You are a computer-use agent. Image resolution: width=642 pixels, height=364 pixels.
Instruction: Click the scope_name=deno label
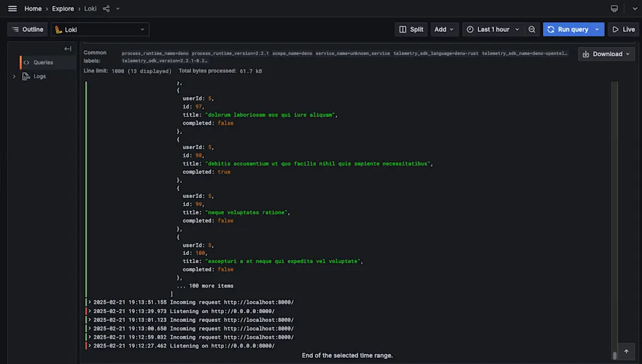[292, 54]
